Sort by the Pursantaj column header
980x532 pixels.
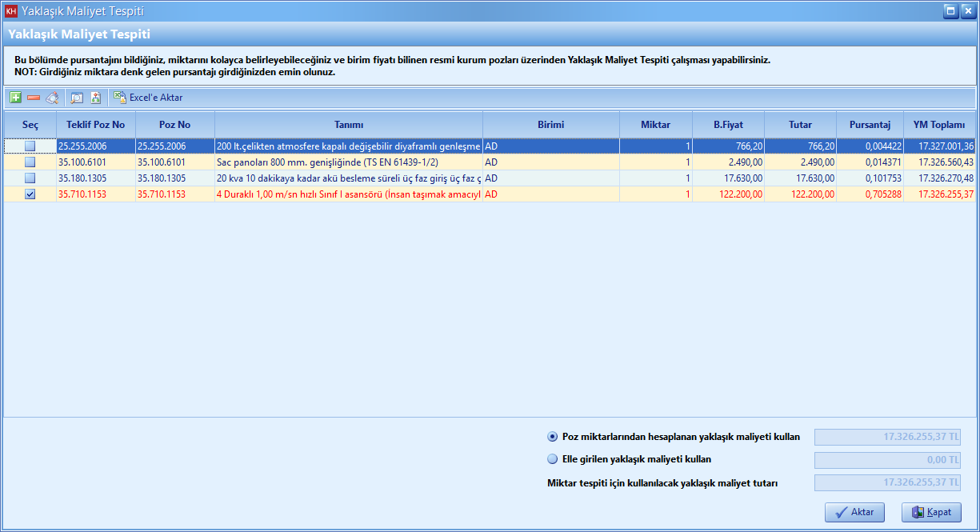[870, 125]
